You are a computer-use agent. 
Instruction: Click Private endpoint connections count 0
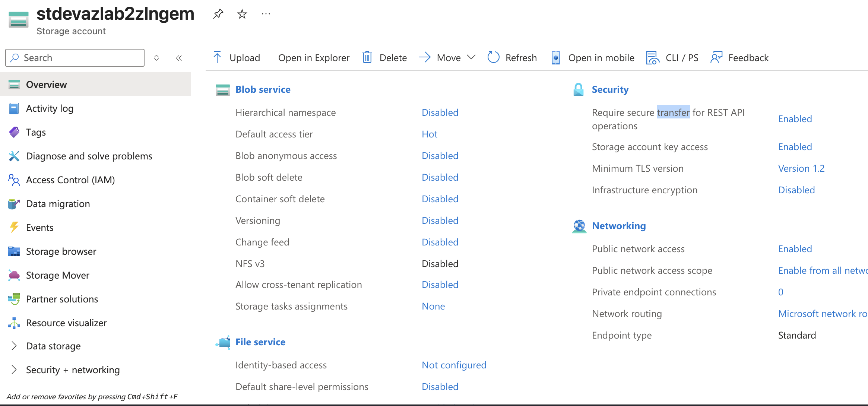pos(781,292)
